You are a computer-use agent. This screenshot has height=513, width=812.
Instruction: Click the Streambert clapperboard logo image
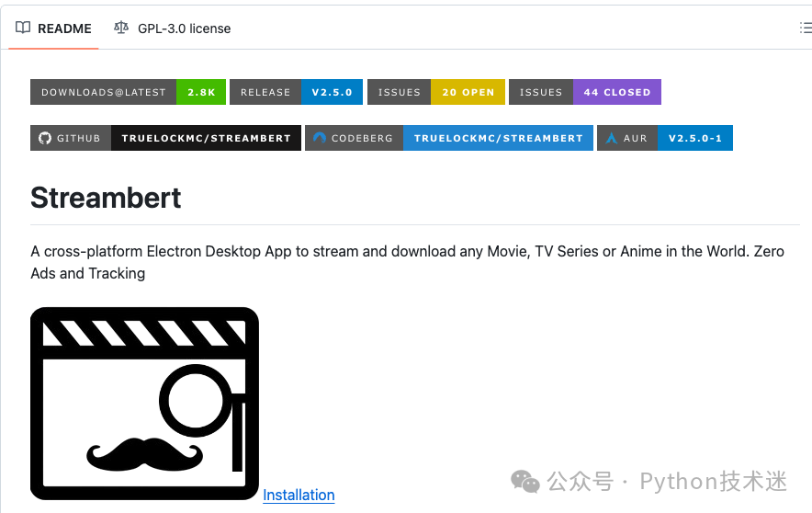coord(144,404)
